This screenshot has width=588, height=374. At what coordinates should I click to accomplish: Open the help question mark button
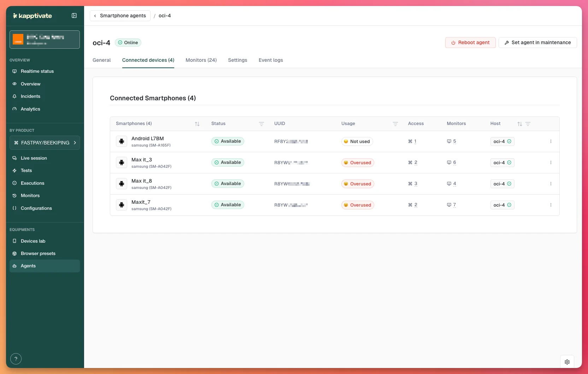pyautogui.click(x=16, y=359)
